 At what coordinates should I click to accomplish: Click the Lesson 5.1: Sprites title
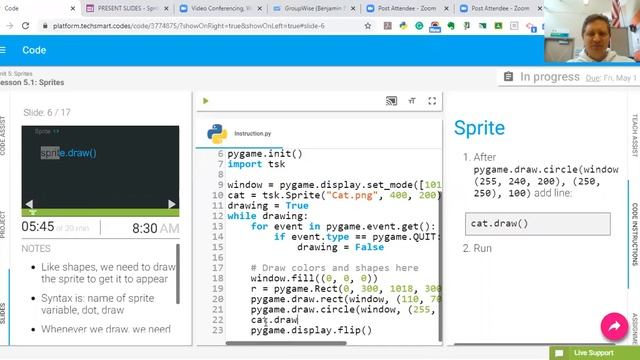point(32,82)
